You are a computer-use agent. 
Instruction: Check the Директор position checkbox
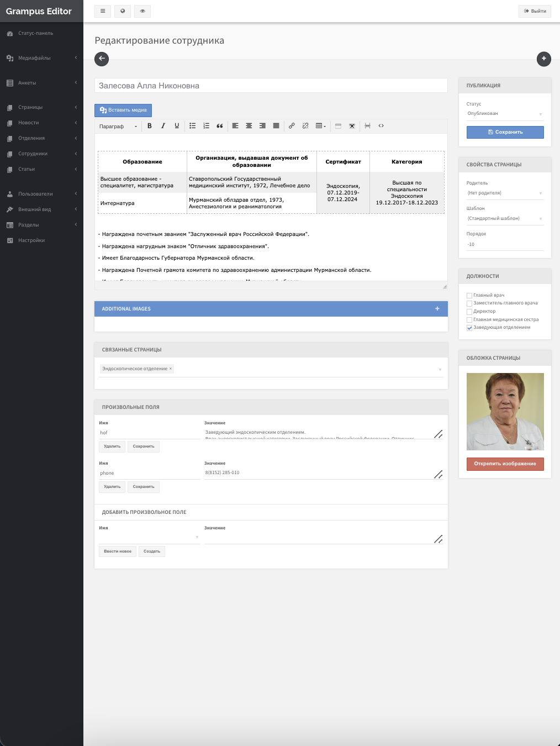click(x=469, y=312)
